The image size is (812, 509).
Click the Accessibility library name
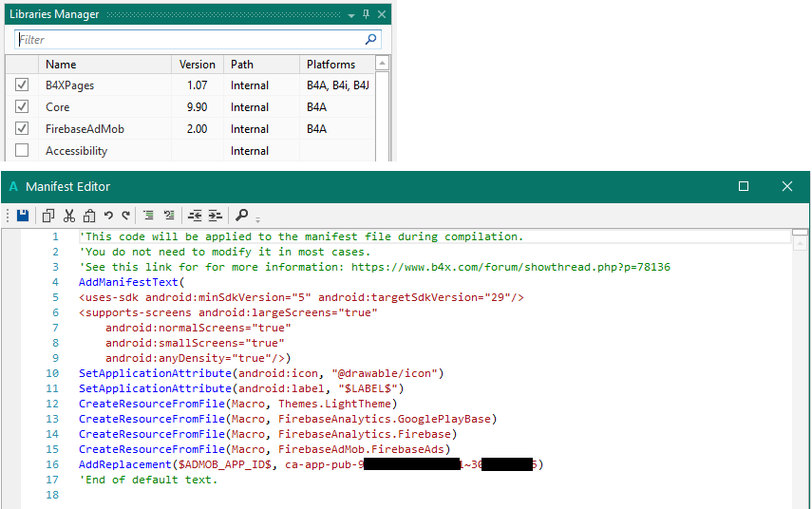[x=76, y=151]
